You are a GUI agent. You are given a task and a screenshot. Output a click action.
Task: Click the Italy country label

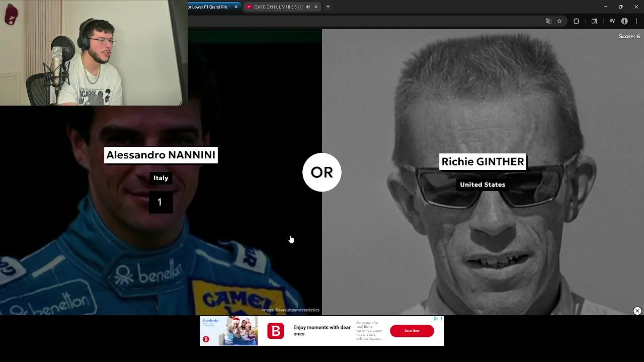pyautogui.click(x=161, y=178)
